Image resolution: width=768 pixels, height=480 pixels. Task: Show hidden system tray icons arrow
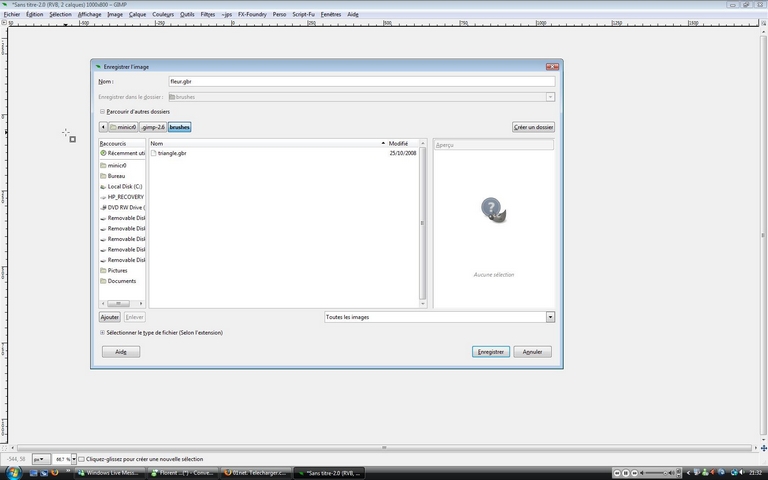pyautogui.click(x=689, y=473)
